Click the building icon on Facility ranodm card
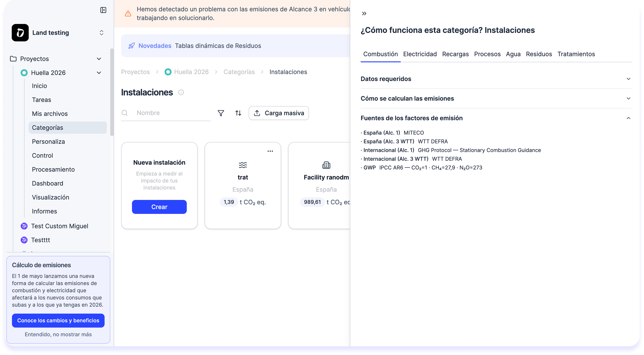Viewport: 644px width, 355px height. pos(326,165)
